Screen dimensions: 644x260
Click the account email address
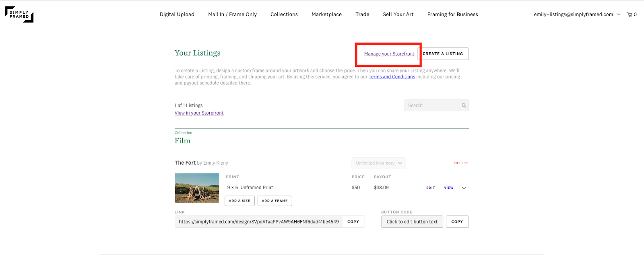pos(574,14)
